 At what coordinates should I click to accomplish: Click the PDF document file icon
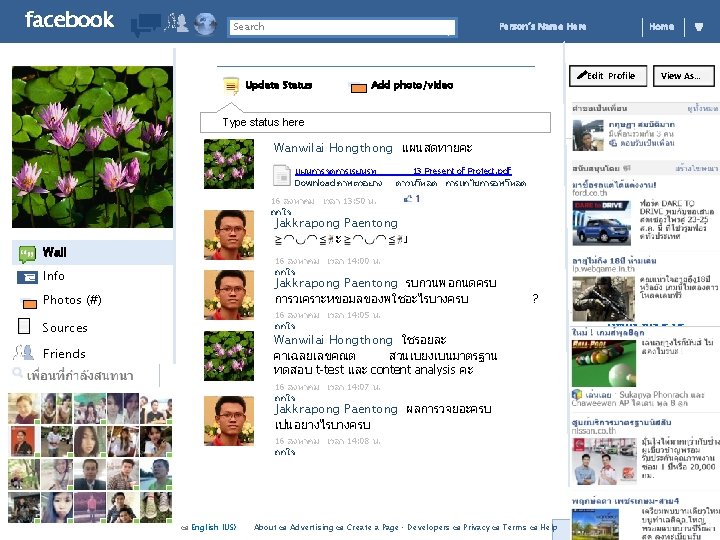point(282,176)
